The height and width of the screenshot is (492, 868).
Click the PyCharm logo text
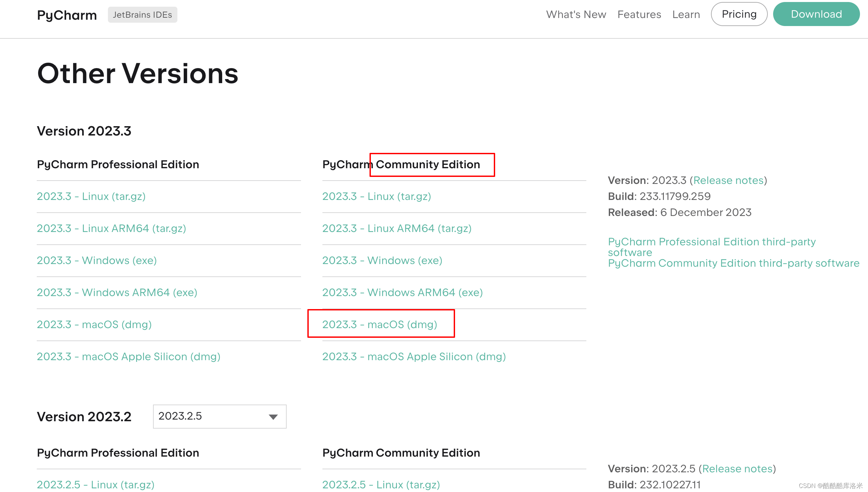pos(66,15)
